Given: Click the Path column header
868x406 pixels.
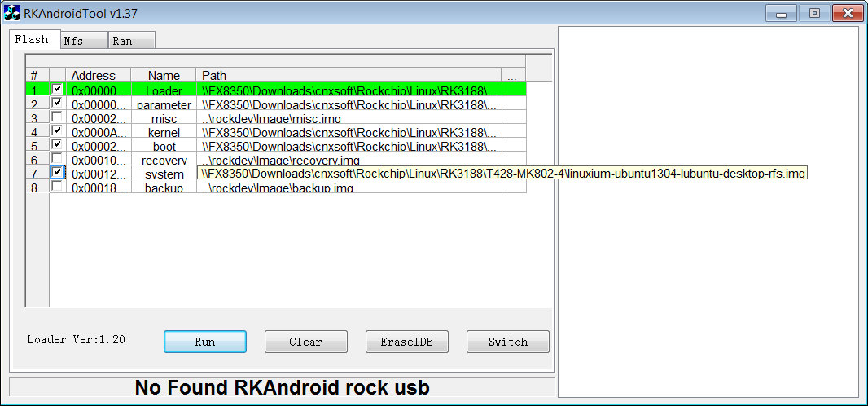Looking at the screenshot, I should [349, 75].
